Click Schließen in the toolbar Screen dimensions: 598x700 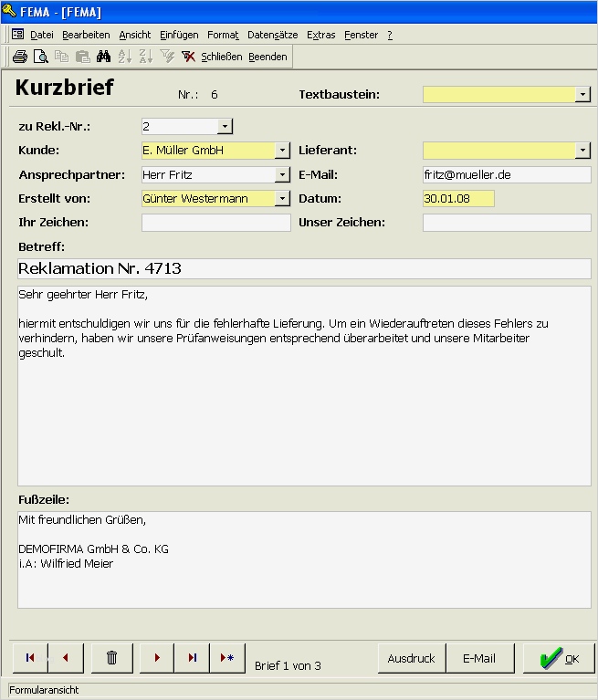tap(222, 57)
